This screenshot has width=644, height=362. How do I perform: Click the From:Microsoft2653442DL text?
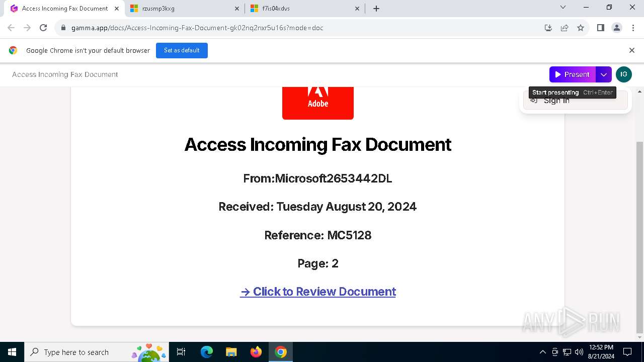point(317,178)
